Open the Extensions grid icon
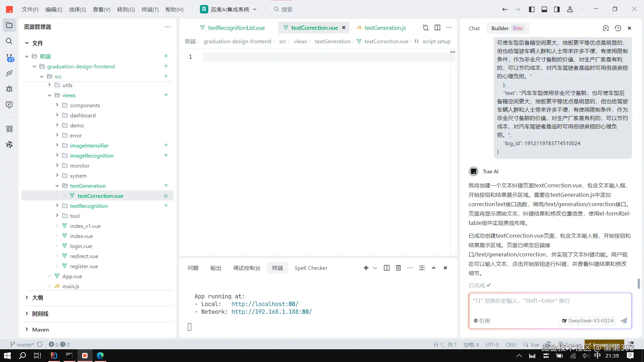This screenshot has height=362, width=644. point(9,129)
